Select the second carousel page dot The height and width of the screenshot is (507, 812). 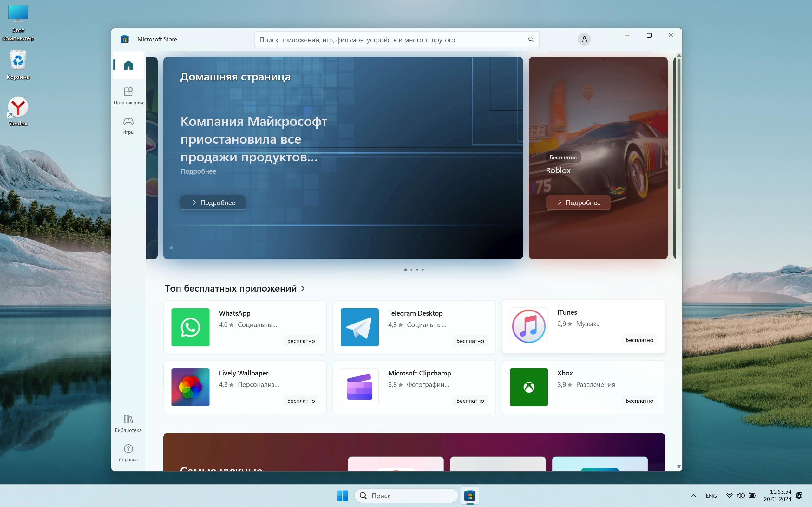[x=411, y=270]
